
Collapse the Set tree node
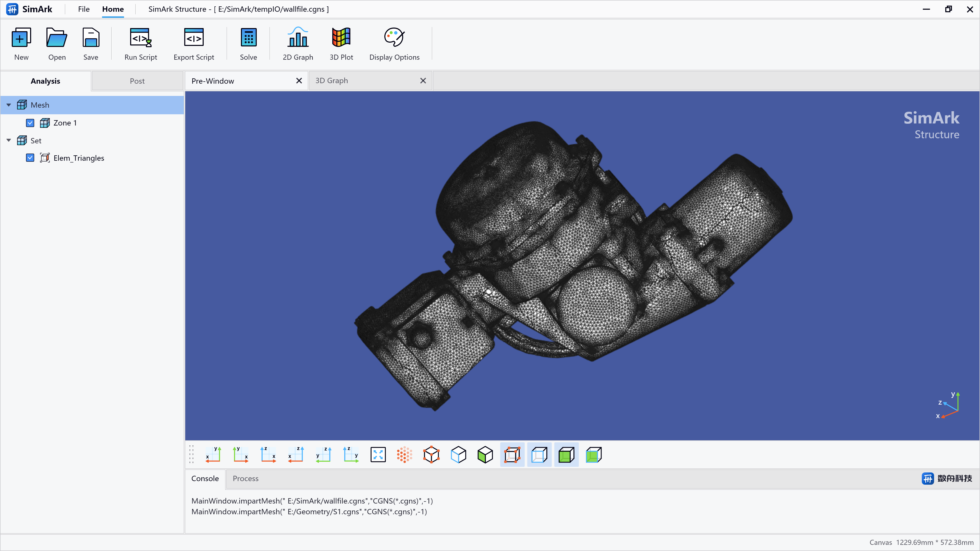pyautogui.click(x=8, y=140)
